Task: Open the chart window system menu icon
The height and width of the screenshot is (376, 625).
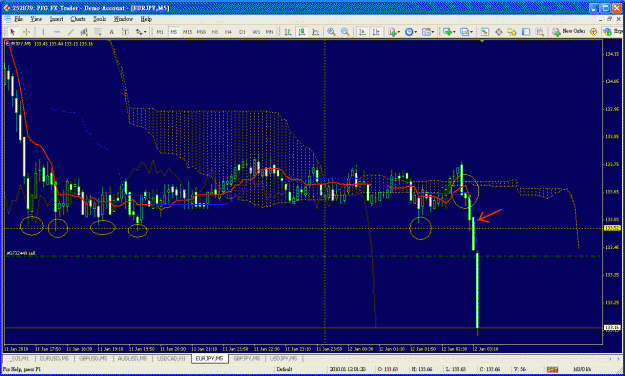Action: 7,19
